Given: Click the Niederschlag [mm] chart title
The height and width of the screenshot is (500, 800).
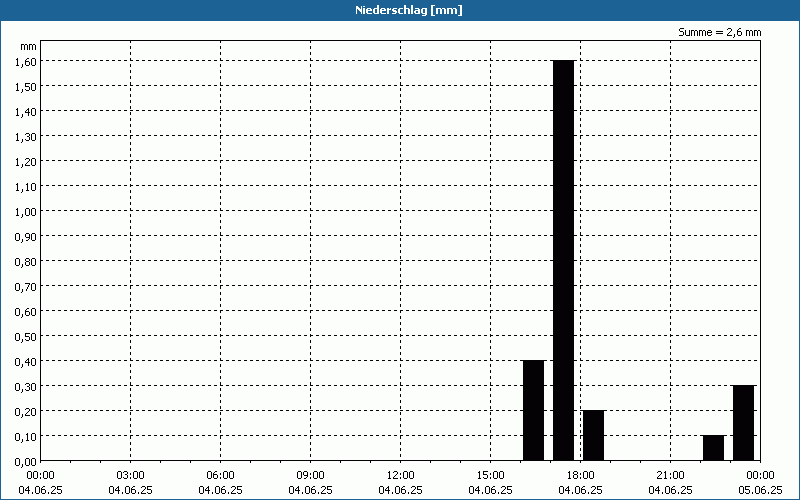Looking at the screenshot, I should 409,10.
